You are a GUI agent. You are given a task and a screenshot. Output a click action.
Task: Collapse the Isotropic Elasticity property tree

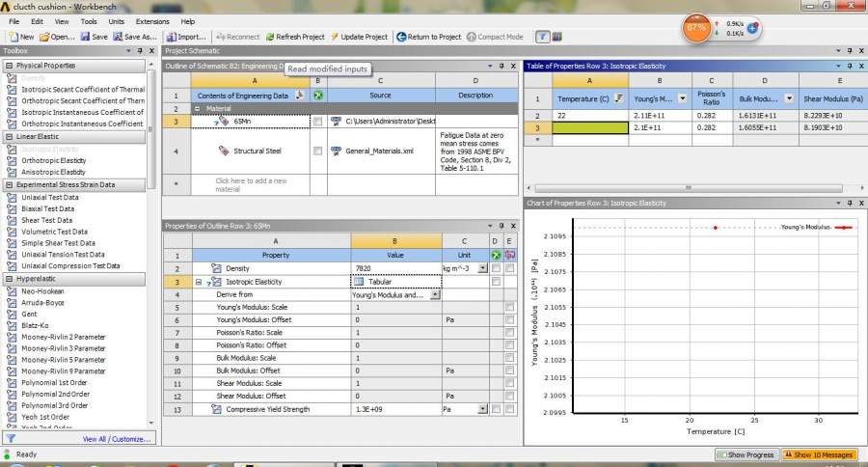(198, 282)
